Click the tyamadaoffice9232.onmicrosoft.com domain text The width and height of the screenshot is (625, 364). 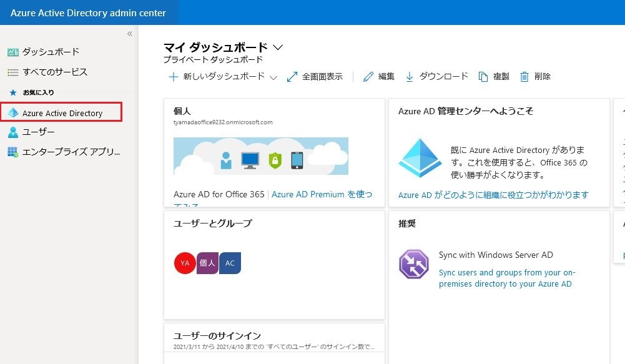click(x=223, y=122)
